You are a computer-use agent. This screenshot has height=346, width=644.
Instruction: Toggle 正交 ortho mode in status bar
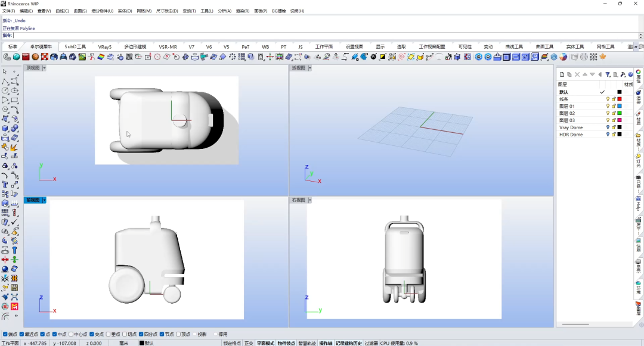pyautogui.click(x=249, y=344)
